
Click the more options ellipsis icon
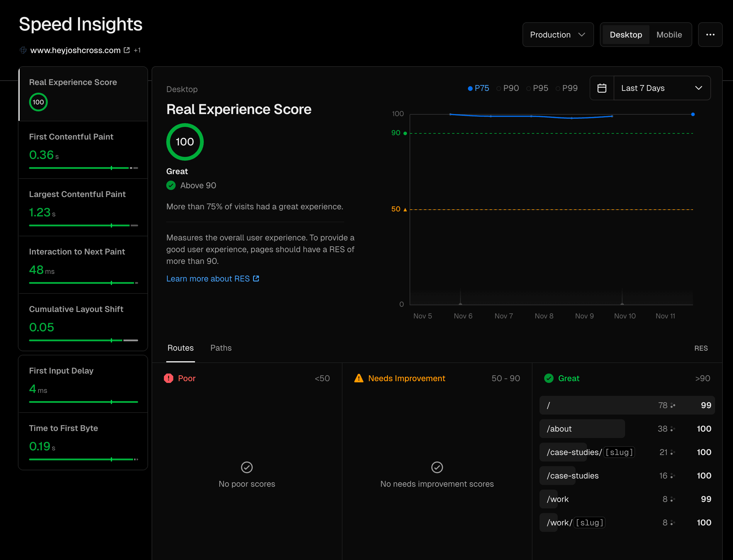coord(710,34)
